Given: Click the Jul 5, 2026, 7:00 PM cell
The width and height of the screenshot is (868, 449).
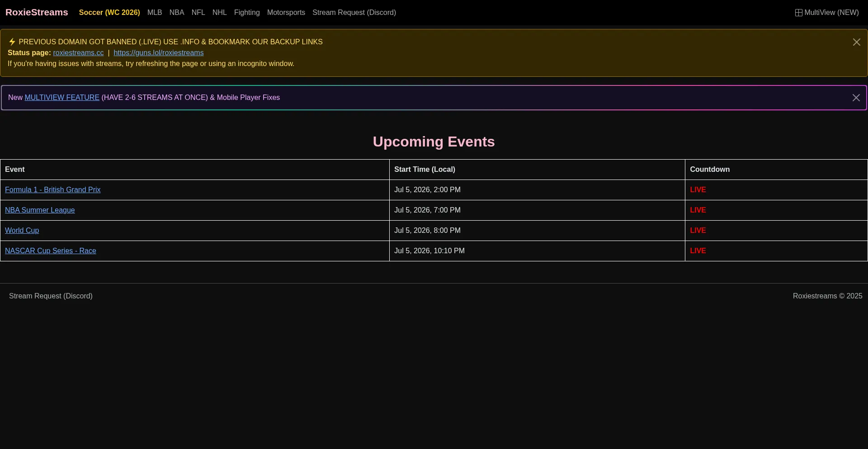Looking at the screenshot, I should pos(537,210).
